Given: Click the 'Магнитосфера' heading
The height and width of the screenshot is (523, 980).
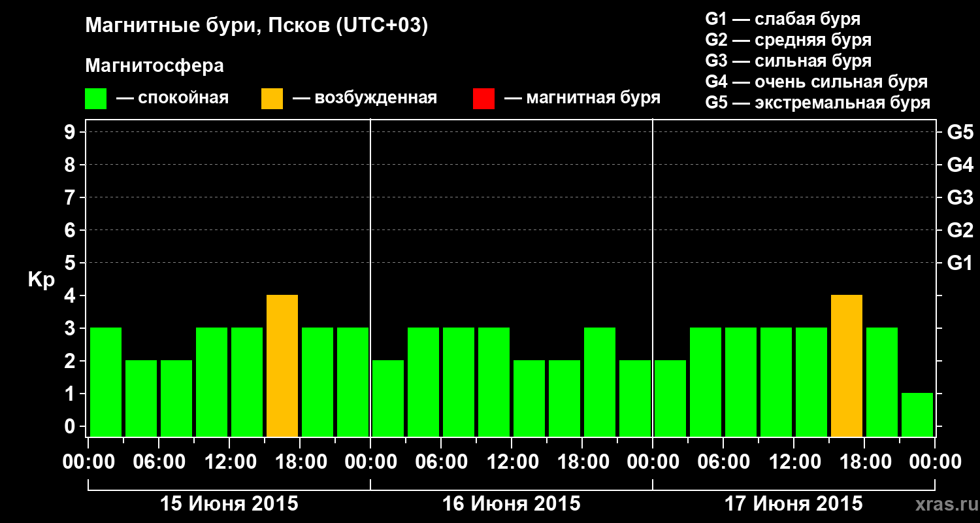Looking at the screenshot, I should tap(155, 66).
